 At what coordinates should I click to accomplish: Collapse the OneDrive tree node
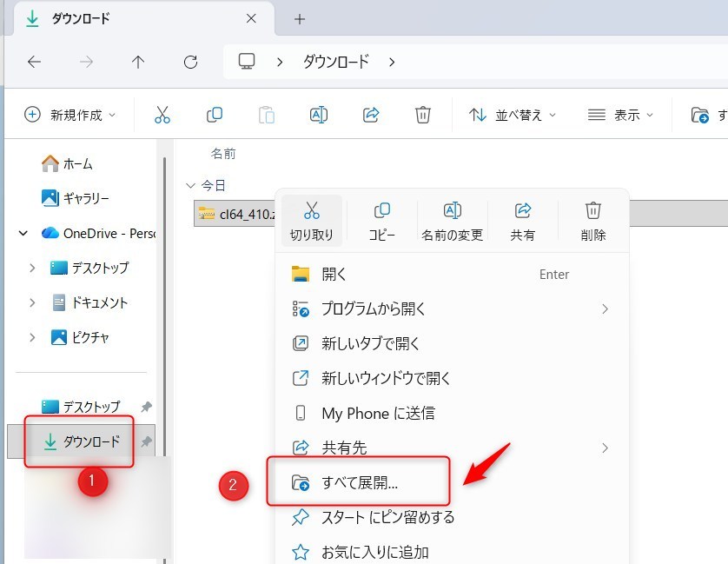tap(23, 233)
